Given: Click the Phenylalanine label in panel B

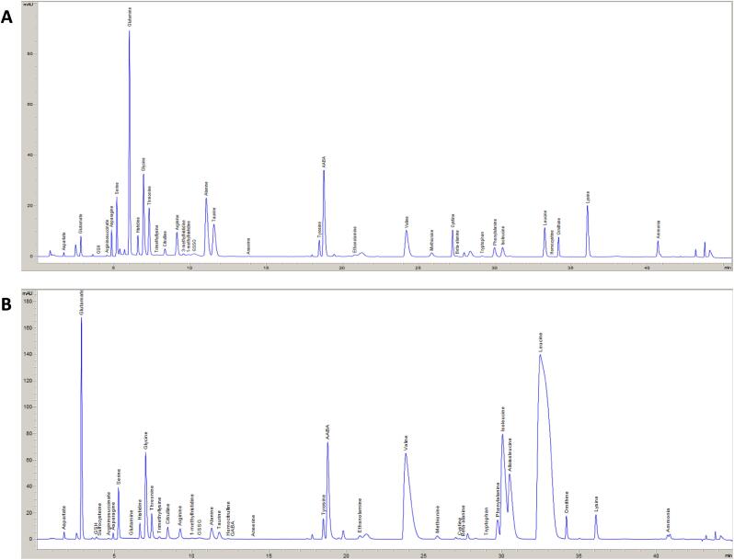Looking at the screenshot, I should [498, 500].
